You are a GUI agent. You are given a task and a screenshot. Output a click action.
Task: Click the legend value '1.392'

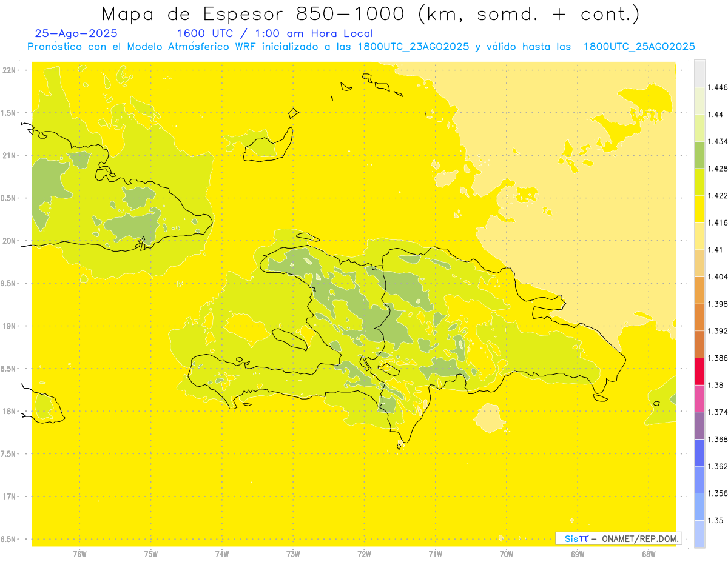point(718,331)
